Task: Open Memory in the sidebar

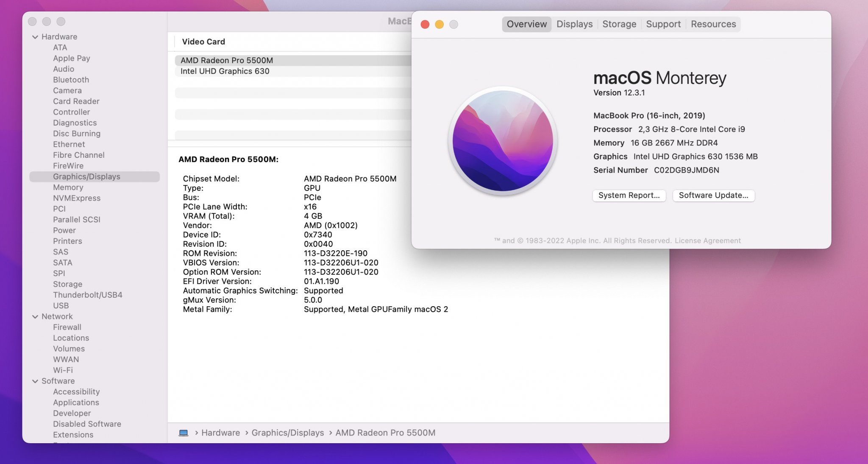Action: [x=68, y=187]
